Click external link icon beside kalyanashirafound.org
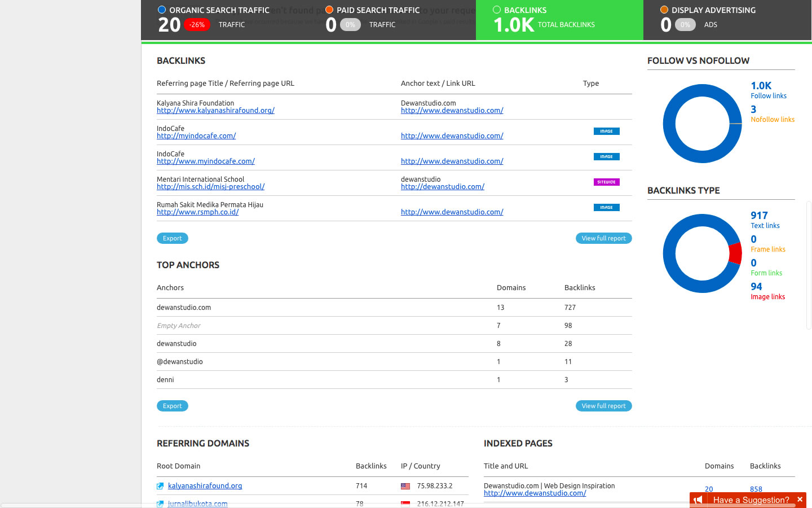The height and width of the screenshot is (508, 812). (x=160, y=486)
